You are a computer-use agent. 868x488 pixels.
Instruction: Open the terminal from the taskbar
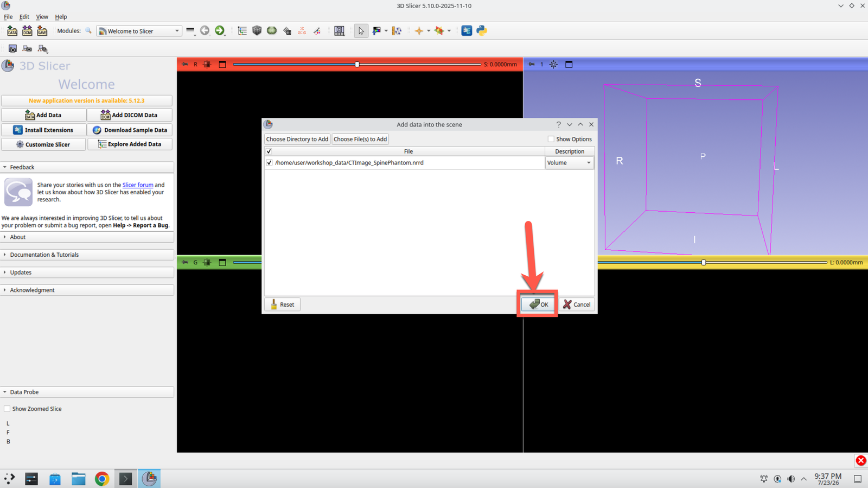[x=125, y=479]
